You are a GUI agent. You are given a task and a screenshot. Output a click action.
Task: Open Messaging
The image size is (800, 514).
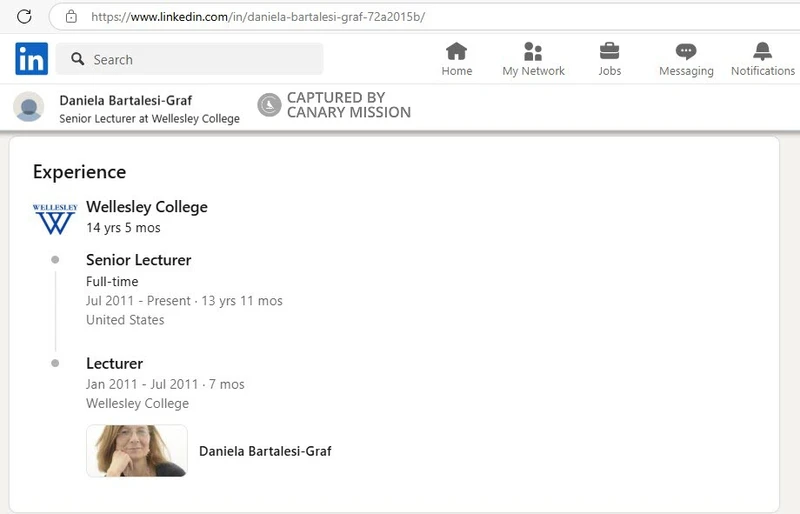coord(686,59)
